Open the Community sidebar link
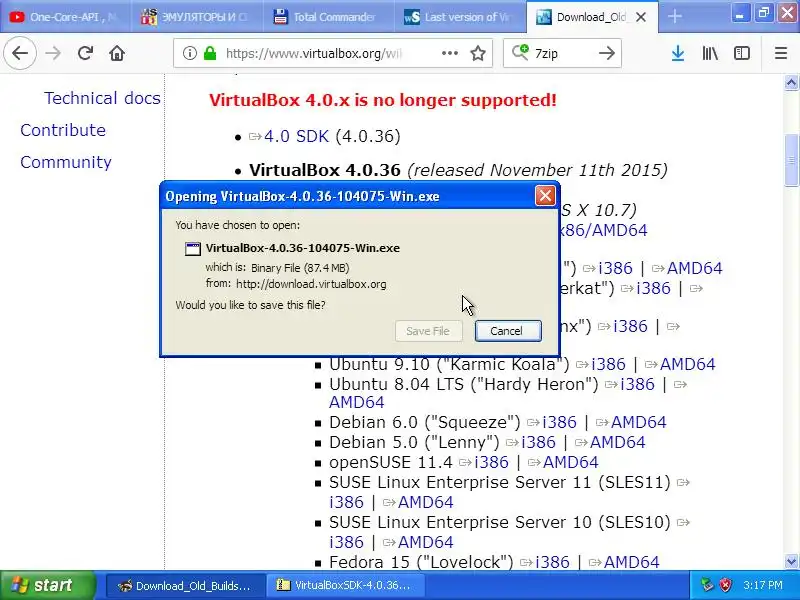Image resolution: width=800 pixels, height=600 pixels. click(66, 162)
